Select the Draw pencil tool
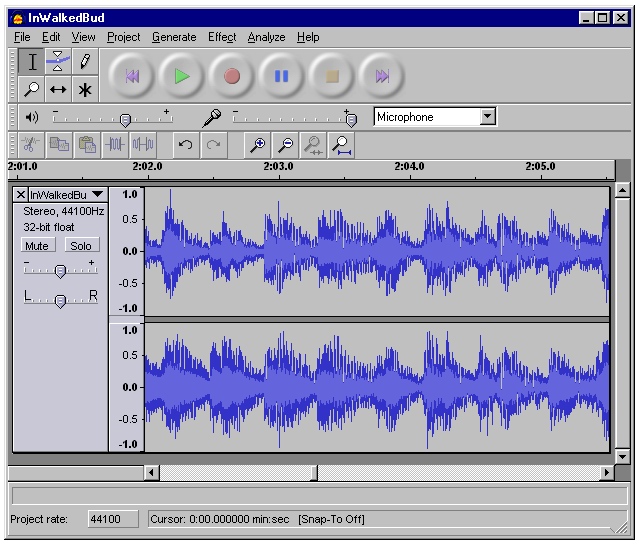Screen dimensions: 641x545 85,62
